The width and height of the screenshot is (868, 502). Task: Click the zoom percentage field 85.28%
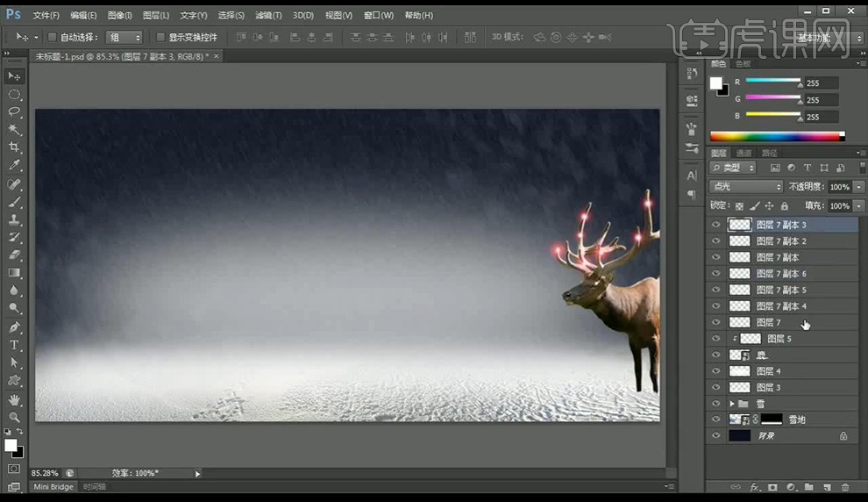click(x=45, y=473)
